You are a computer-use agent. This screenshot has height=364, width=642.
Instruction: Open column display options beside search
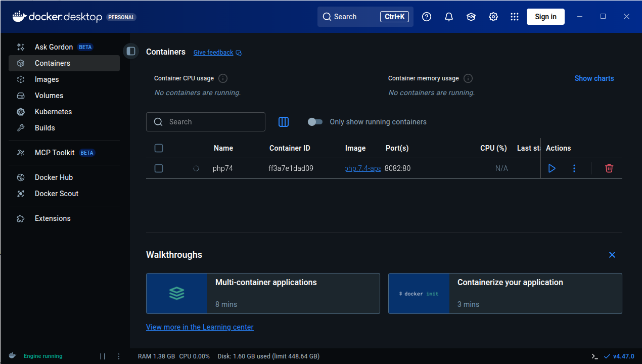click(x=284, y=122)
